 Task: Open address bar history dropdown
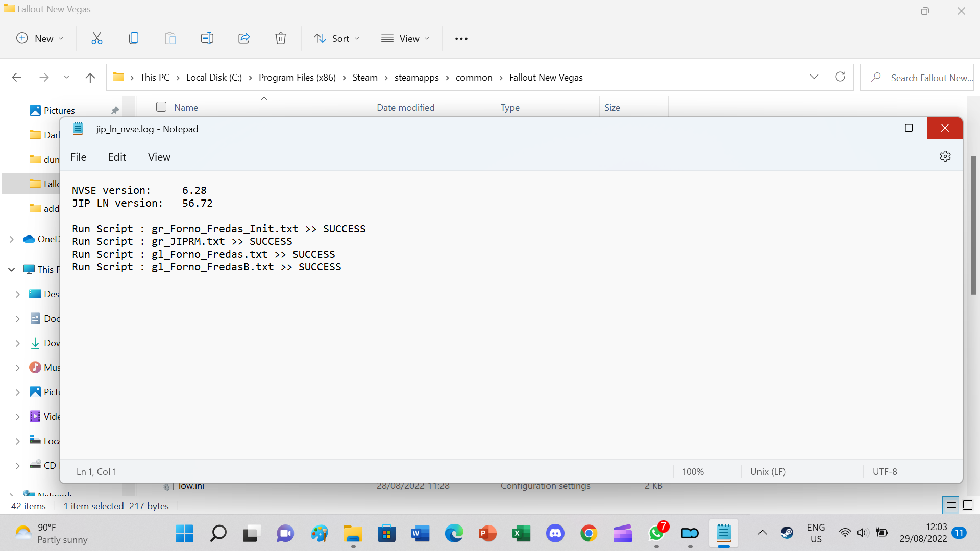(x=814, y=77)
